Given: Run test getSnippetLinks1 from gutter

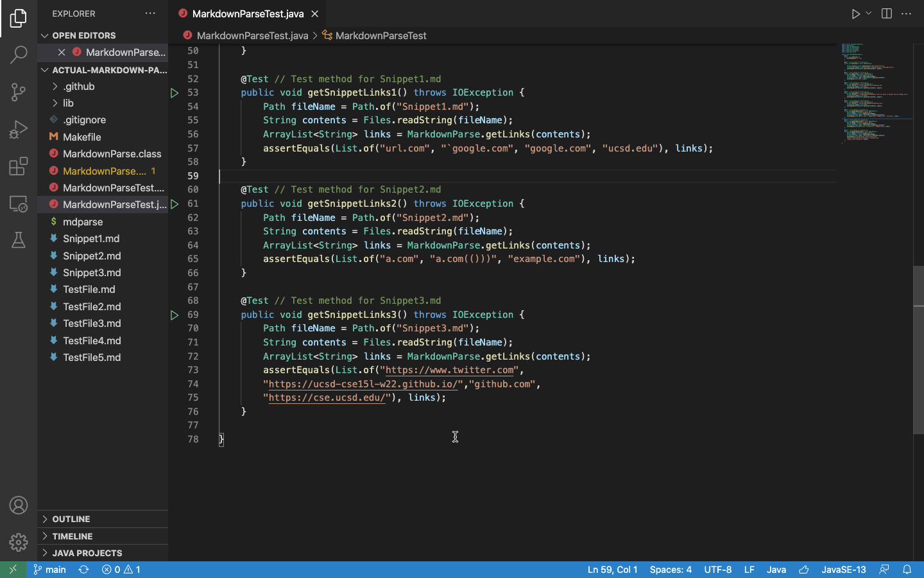Looking at the screenshot, I should coord(175,93).
